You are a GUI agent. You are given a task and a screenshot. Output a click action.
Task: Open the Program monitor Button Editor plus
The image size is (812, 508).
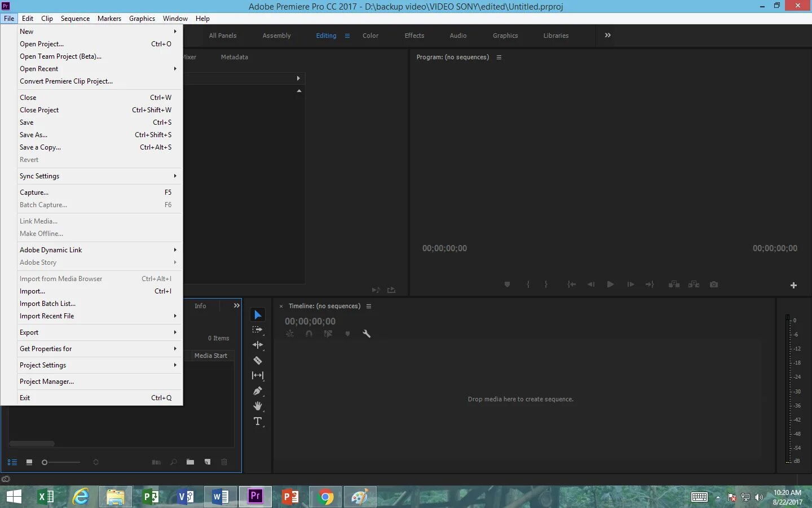point(793,285)
